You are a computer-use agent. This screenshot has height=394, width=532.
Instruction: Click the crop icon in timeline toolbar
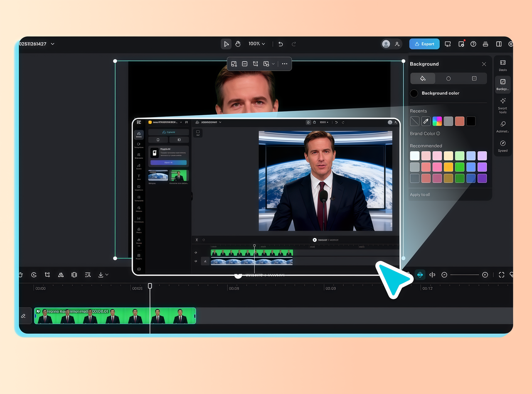(x=47, y=275)
